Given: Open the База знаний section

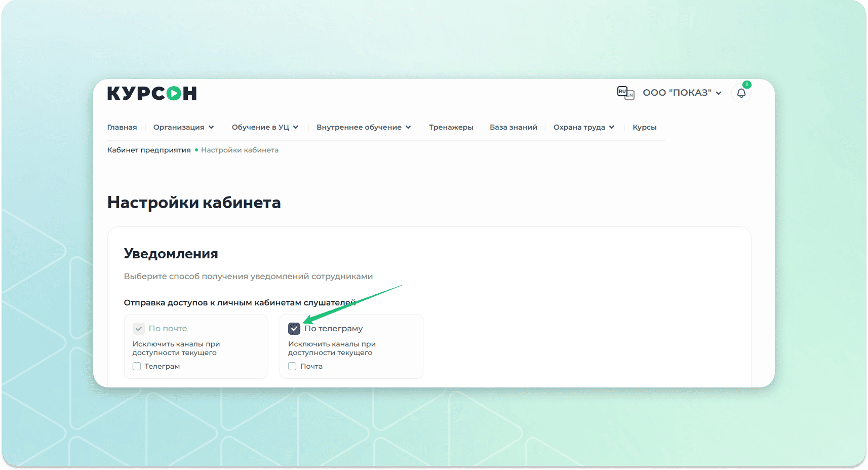Looking at the screenshot, I should pyautogui.click(x=513, y=127).
